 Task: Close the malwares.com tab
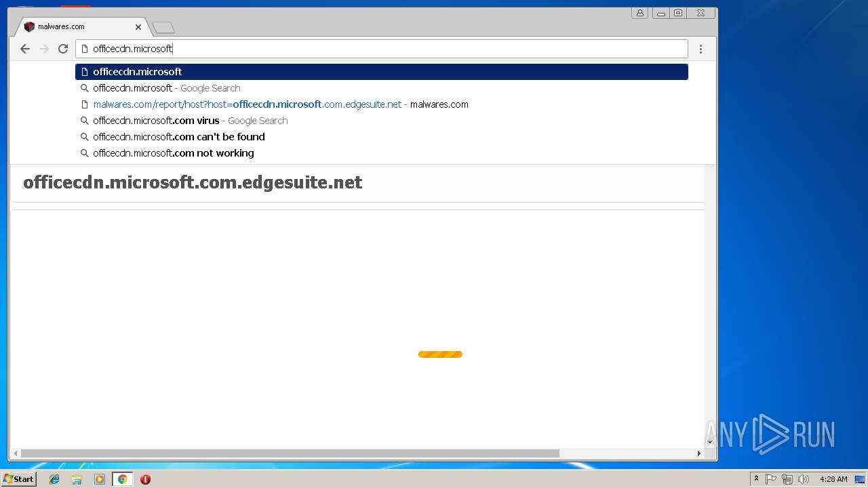click(x=138, y=27)
